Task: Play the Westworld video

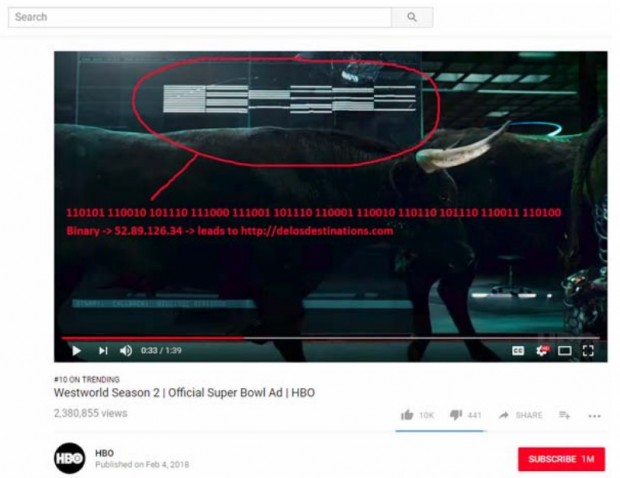Action: pyautogui.click(x=76, y=351)
